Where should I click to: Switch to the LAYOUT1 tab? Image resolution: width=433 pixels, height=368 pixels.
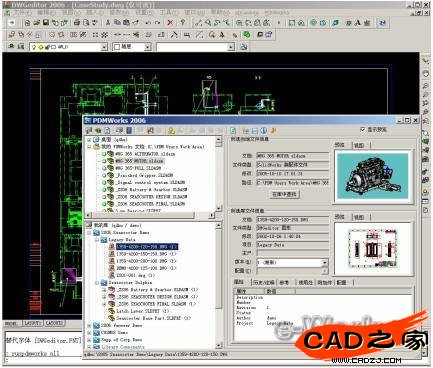click(x=32, y=323)
